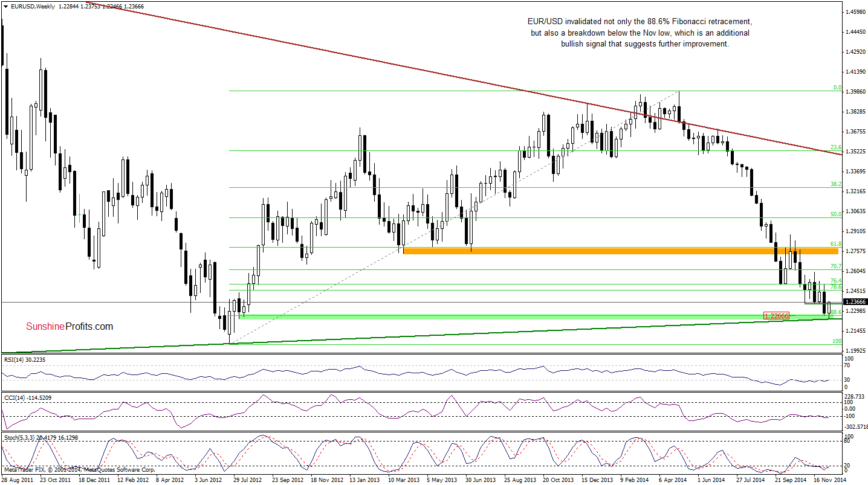Click the 1.26045 price axis value
This screenshot has width=868, height=485.
coord(856,271)
